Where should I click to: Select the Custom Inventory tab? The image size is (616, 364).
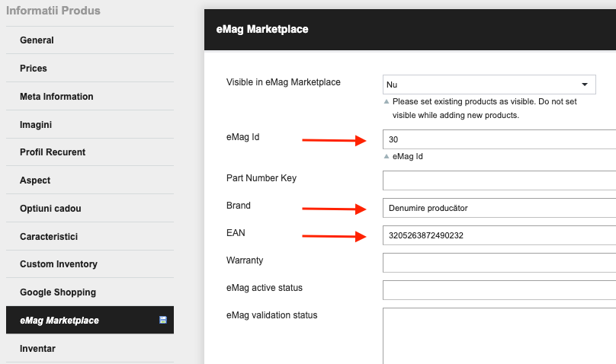click(89, 264)
